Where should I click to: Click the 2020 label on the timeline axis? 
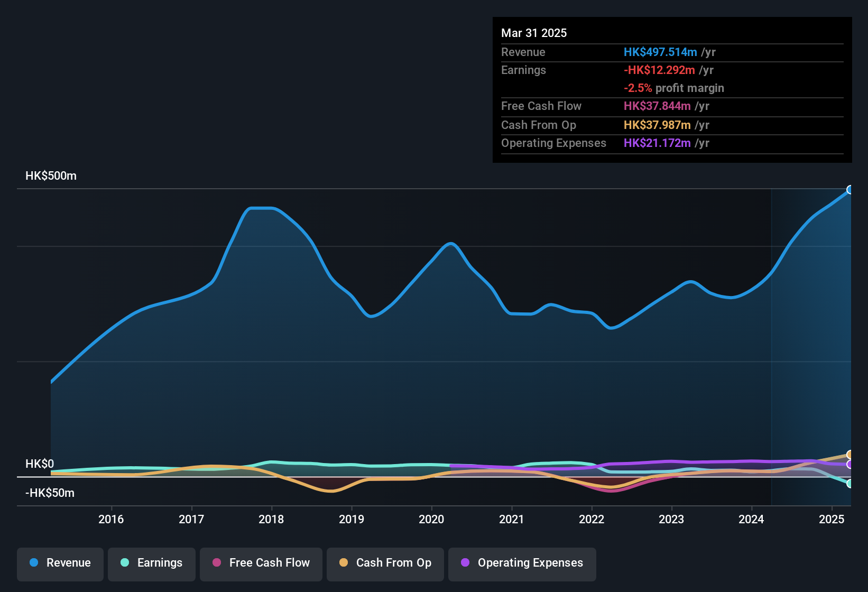[431, 520]
